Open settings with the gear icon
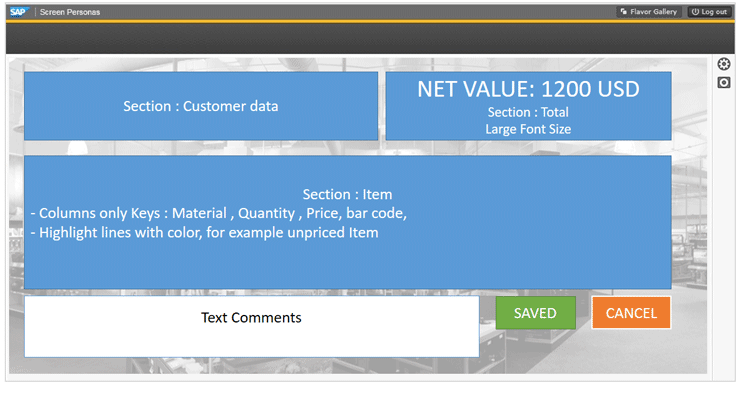 pyautogui.click(x=724, y=64)
